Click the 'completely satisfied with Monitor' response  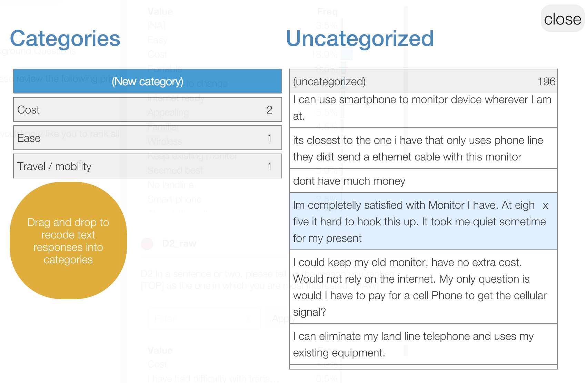click(x=414, y=222)
